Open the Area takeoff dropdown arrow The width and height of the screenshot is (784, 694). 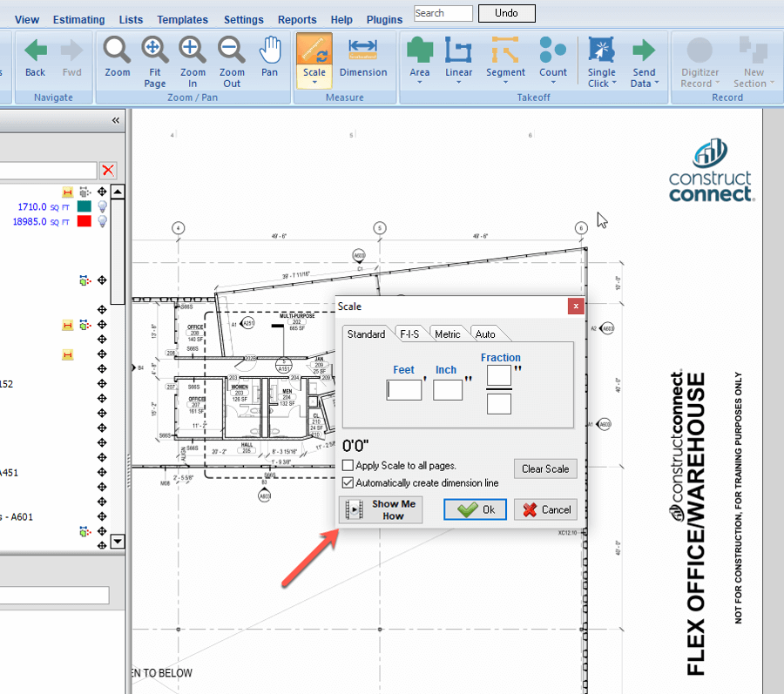coord(420,84)
